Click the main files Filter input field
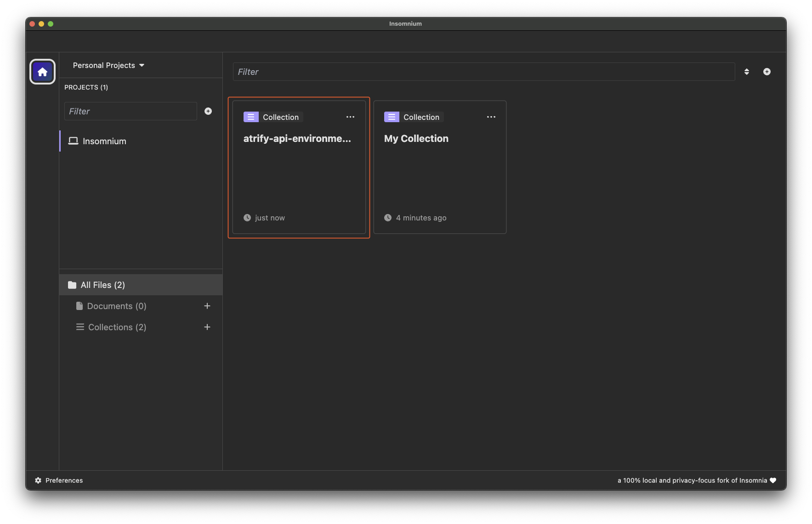 point(483,72)
